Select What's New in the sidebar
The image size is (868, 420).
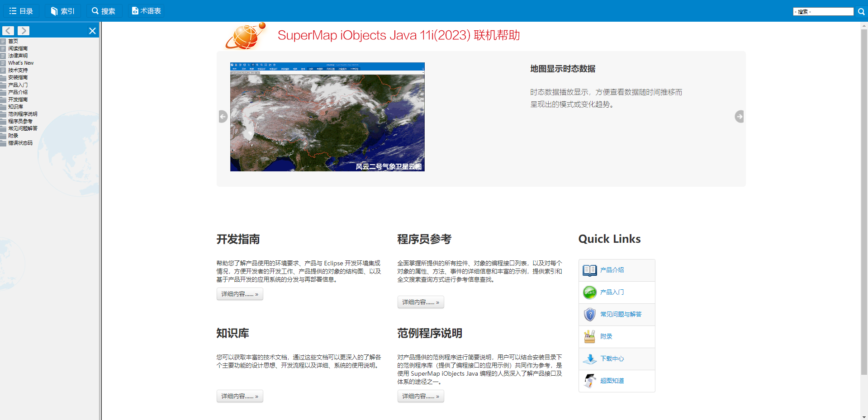pyautogui.click(x=20, y=63)
